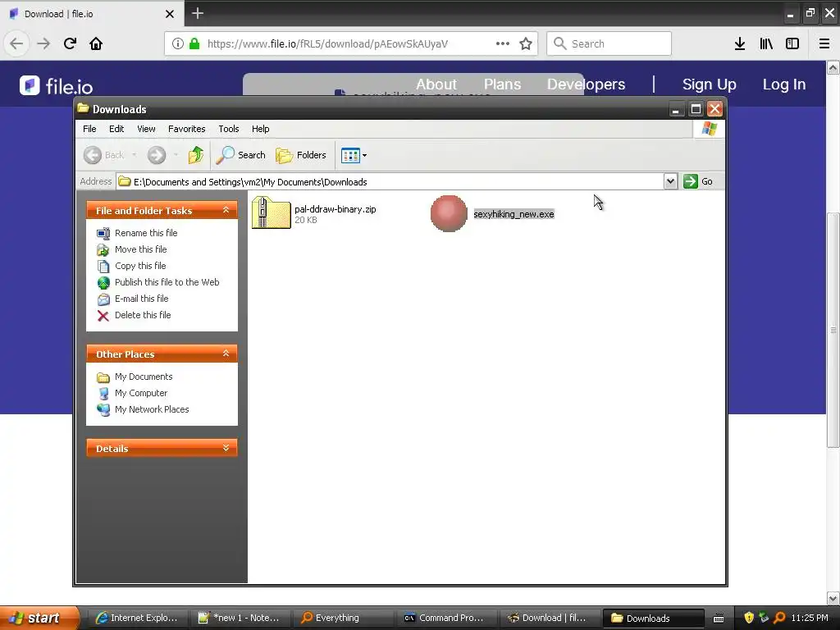
Task: Click About in file.io navigation
Action: point(436,84)
